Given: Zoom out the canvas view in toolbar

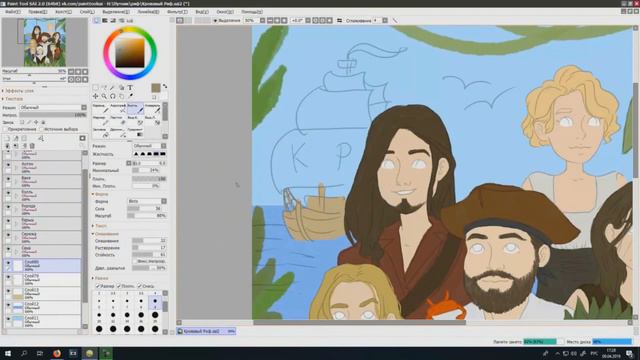Looking at the screenshot, I should pyautogui.click(x=270, y=20).
